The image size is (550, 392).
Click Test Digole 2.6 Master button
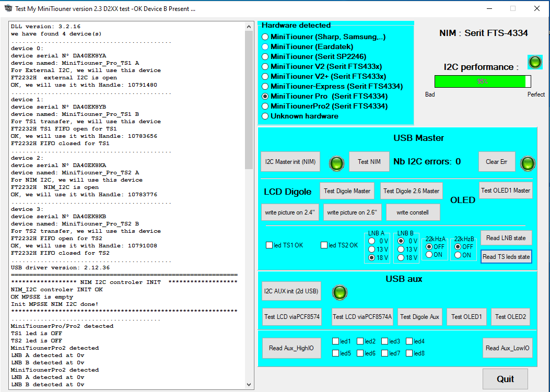coord(411,191)
